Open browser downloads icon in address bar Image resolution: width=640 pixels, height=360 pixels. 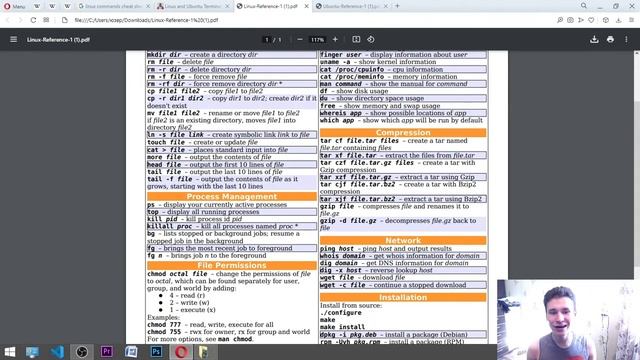click(618, 20)
